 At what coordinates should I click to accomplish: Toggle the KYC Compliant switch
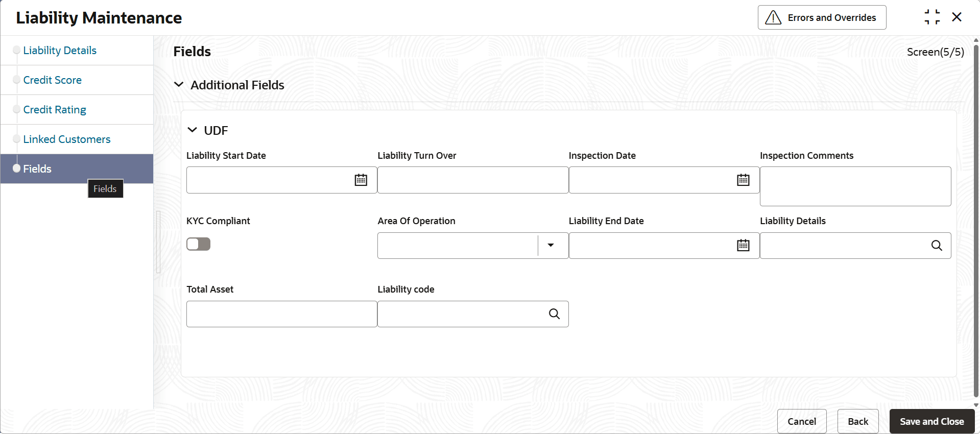[x=198, y=244]
